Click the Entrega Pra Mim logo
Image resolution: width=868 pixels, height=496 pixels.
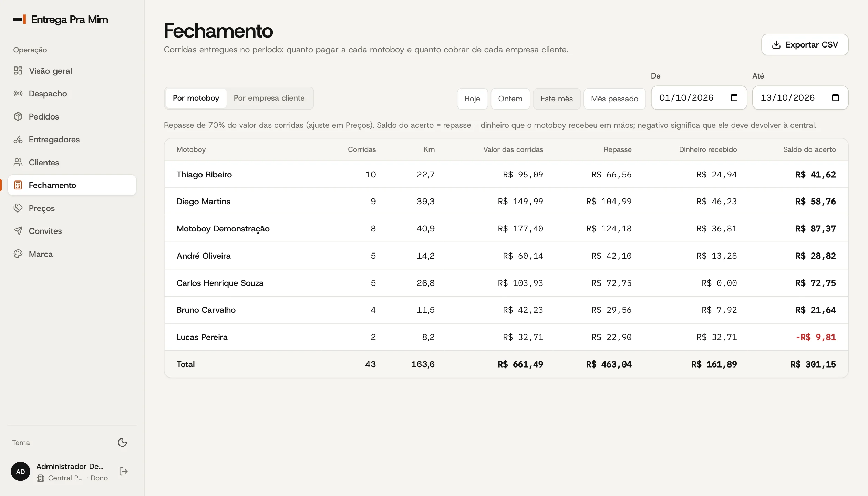[61, 19]
